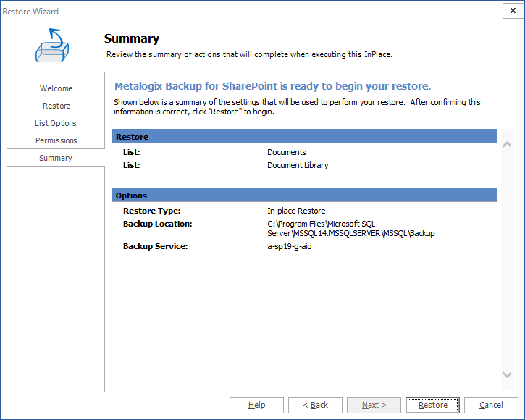Click the Document Library list value
This screenshot has width=525, height=420.
point(298,165)
